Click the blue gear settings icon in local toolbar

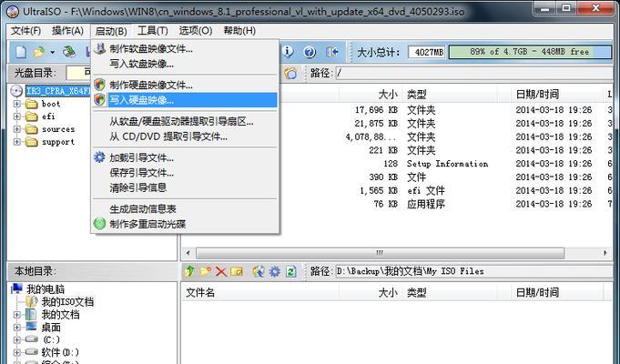pyautogui.click(x=274, y=271)
